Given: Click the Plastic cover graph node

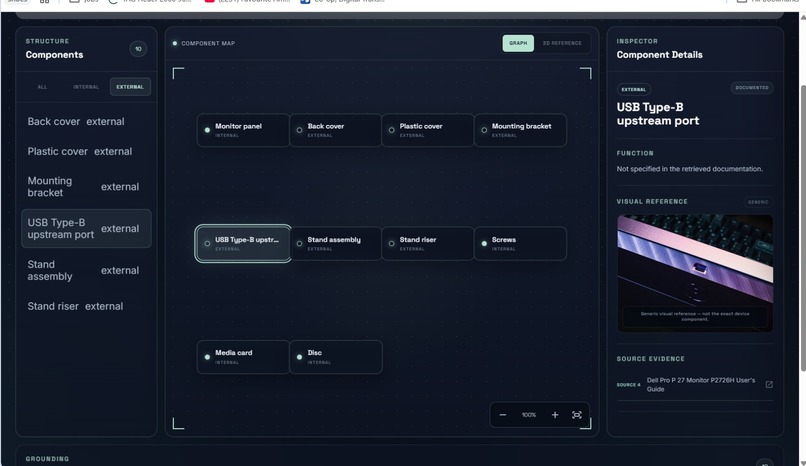Looking at the screenshot, I should (427, 130).
